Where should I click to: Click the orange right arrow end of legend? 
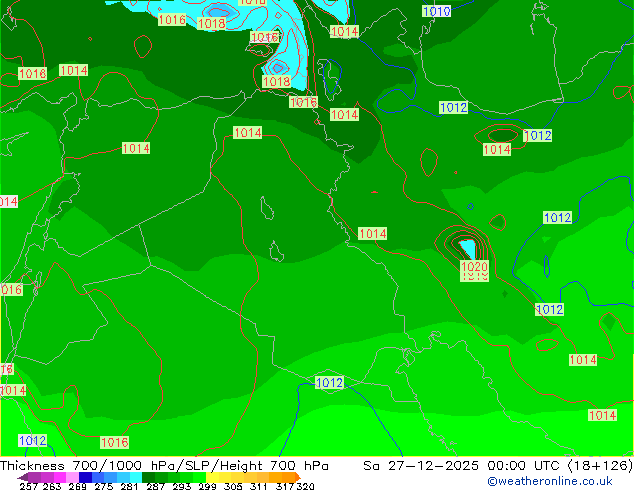point(298,477)
